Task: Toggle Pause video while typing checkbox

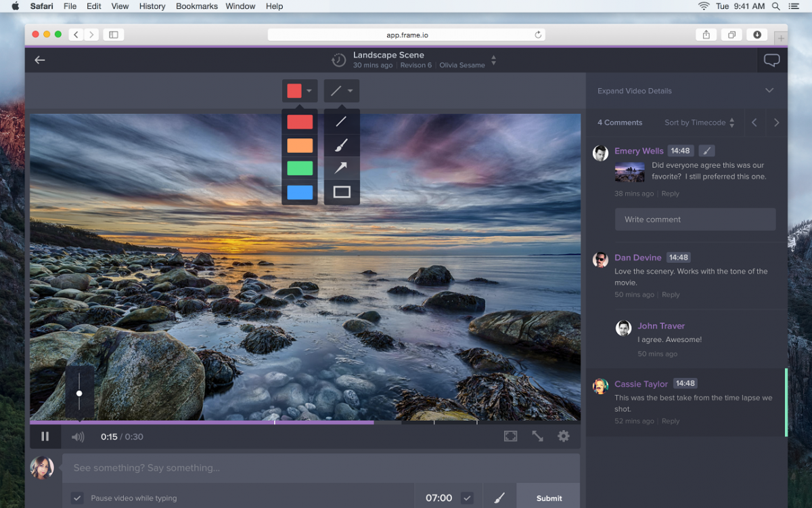Action: (78, 498)
